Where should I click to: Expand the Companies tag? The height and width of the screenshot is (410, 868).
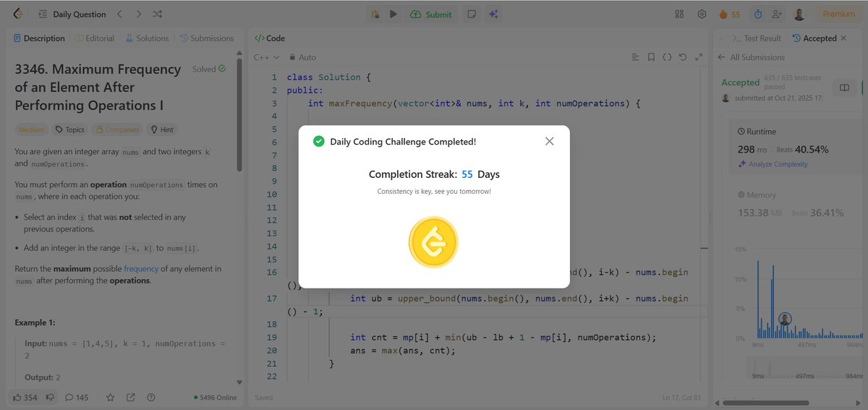click(117, 130)
